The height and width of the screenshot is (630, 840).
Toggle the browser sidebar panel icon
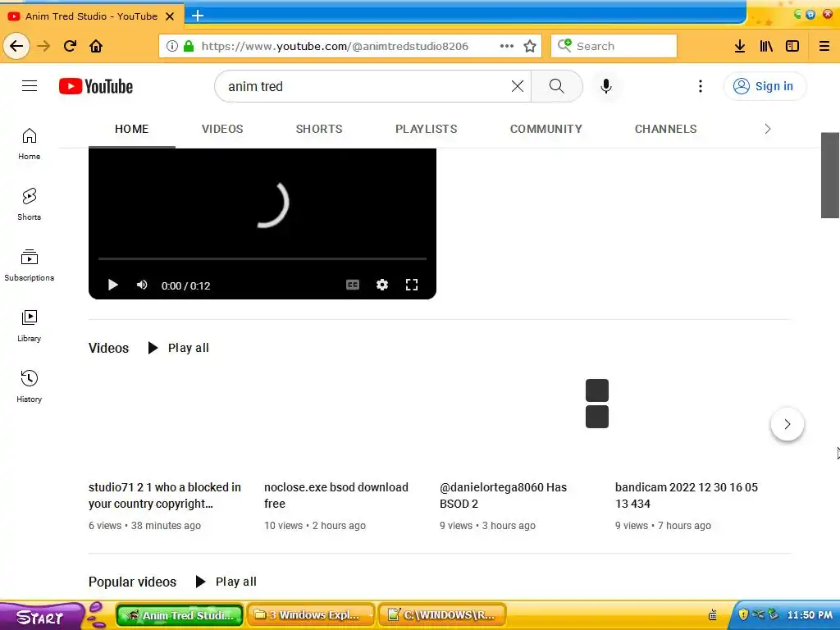792,46
